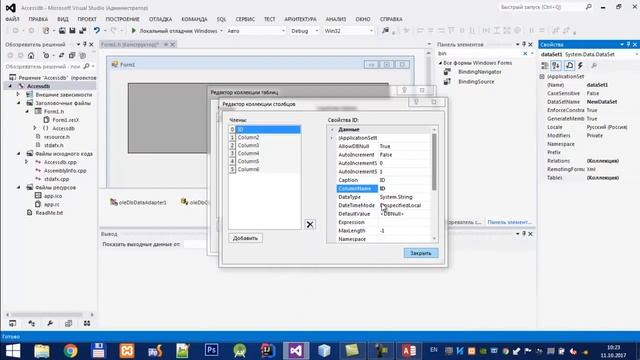Open the ПРАВКА menu
Viewport: 640px width, 360px height.
[38, 19]
